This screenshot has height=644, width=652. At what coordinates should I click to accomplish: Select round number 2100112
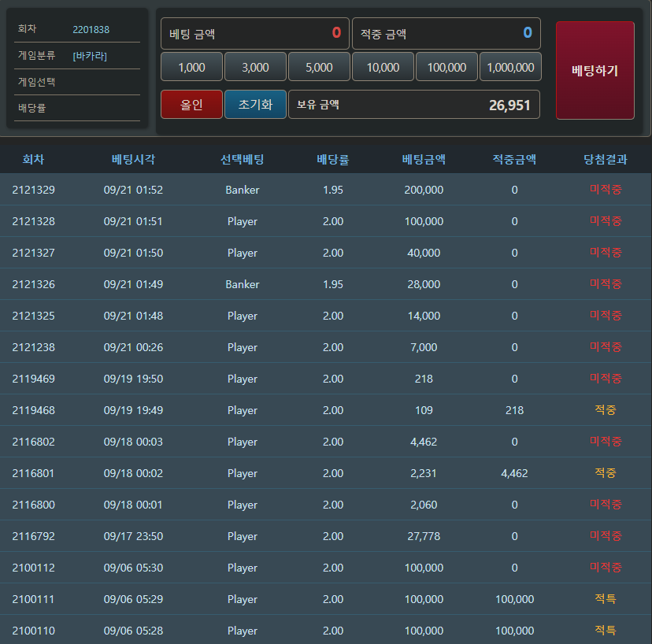33,568
